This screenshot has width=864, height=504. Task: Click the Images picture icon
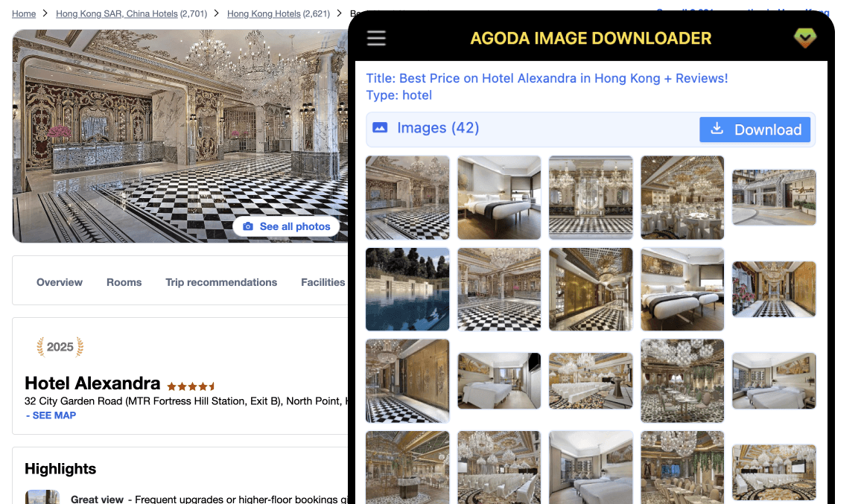coord(380,128)
